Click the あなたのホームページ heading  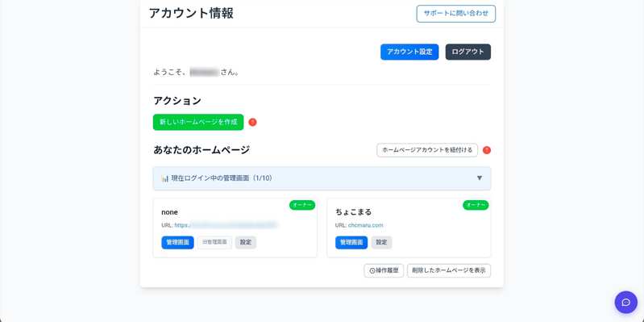coord(202,150)
